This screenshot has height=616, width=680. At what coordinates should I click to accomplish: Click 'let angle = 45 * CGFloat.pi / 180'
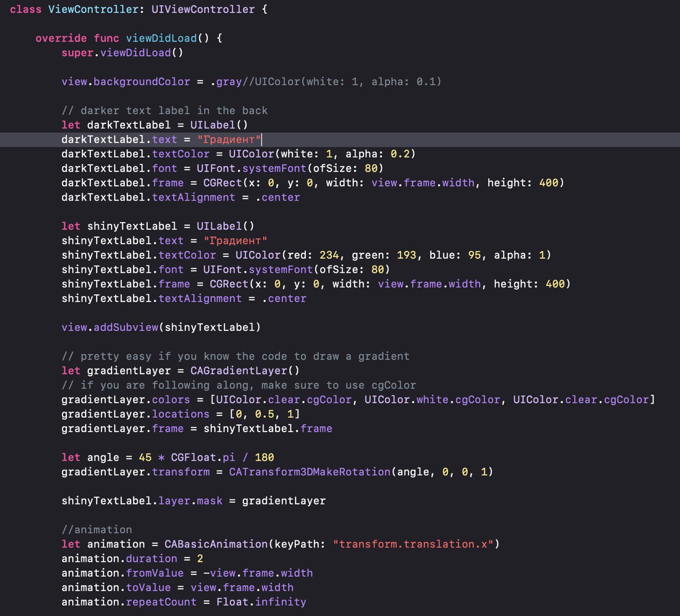[168, 457]
